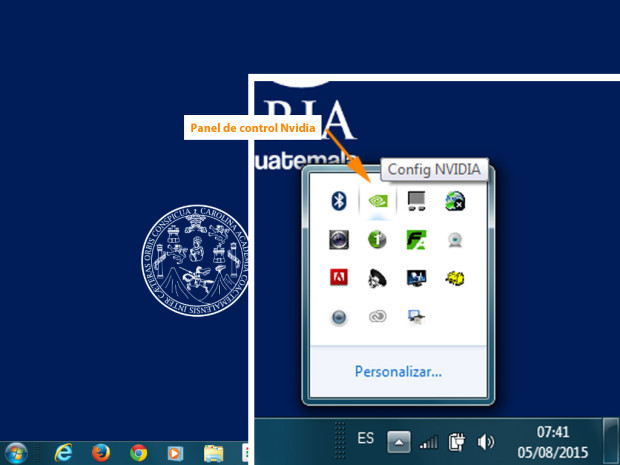Open the ES language indicator

coord(366,438)
